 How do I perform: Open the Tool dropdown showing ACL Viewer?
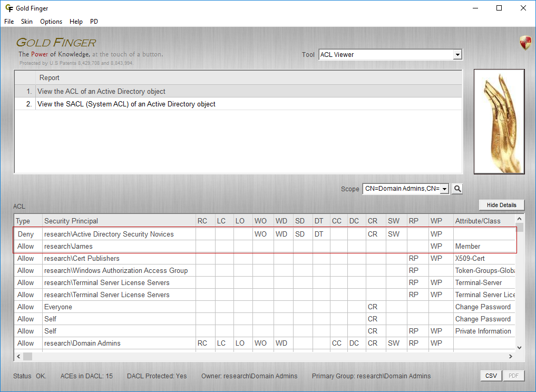click(457, 54)
